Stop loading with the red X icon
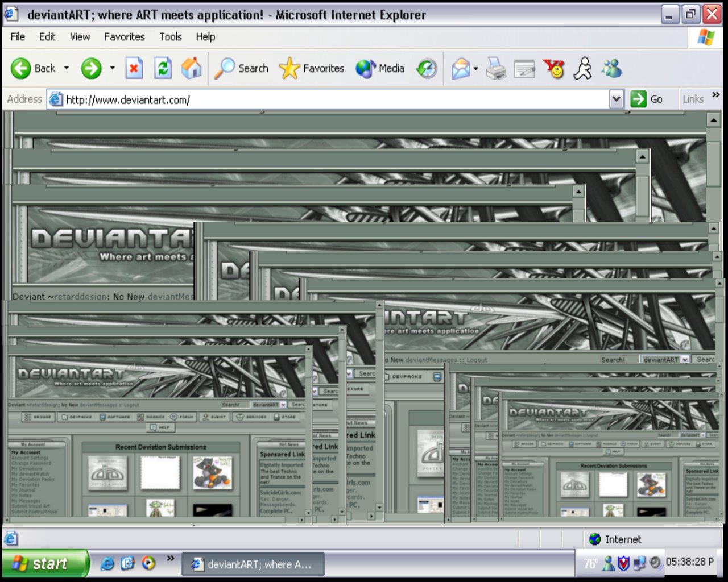The height and width of the screenshot is (582, 728). tap(134, 69)
